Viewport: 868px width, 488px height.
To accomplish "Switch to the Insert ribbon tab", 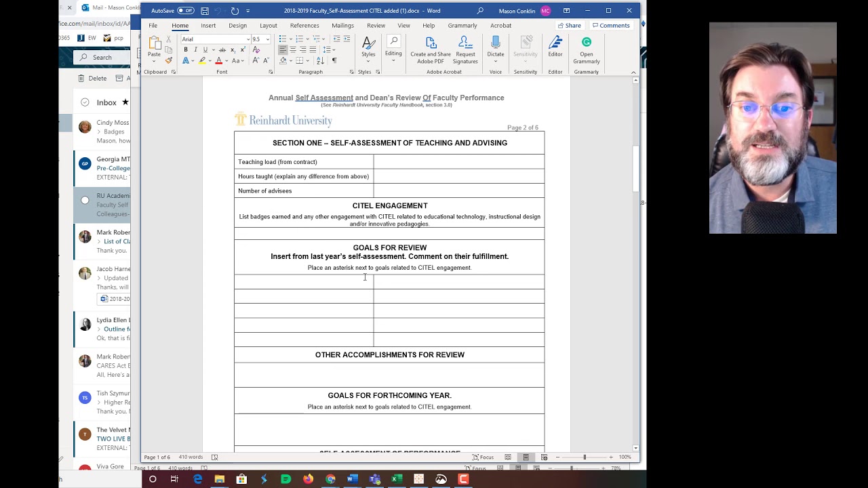I will tap(208, 26).
